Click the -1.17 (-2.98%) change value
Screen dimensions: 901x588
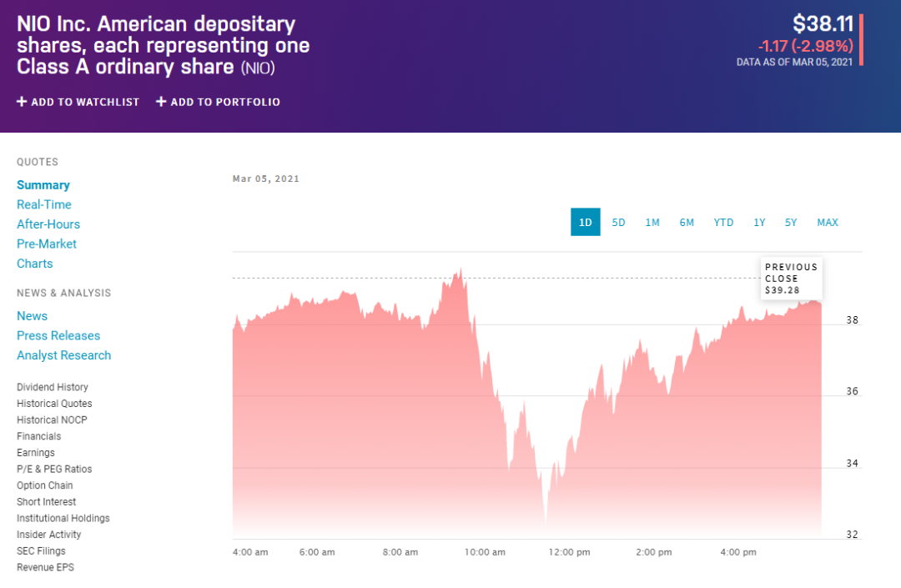(806, 46)
